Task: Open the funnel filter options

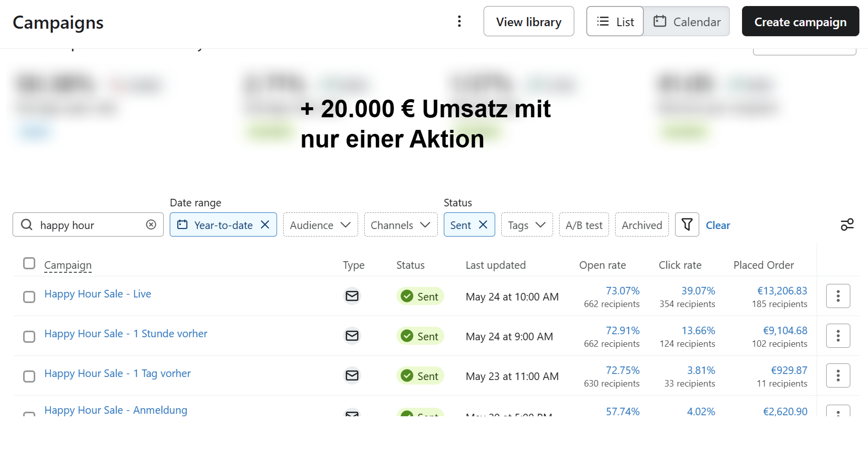Action: tap(687, 224)
